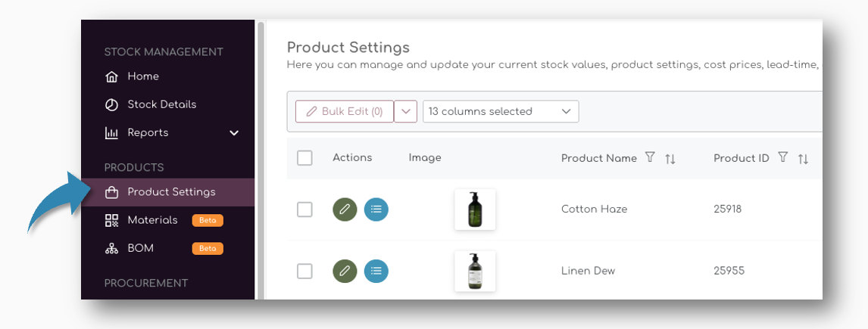Sort by Product Name using sort arrows
The image size is (868, 329).
click(x=670, y=158)
